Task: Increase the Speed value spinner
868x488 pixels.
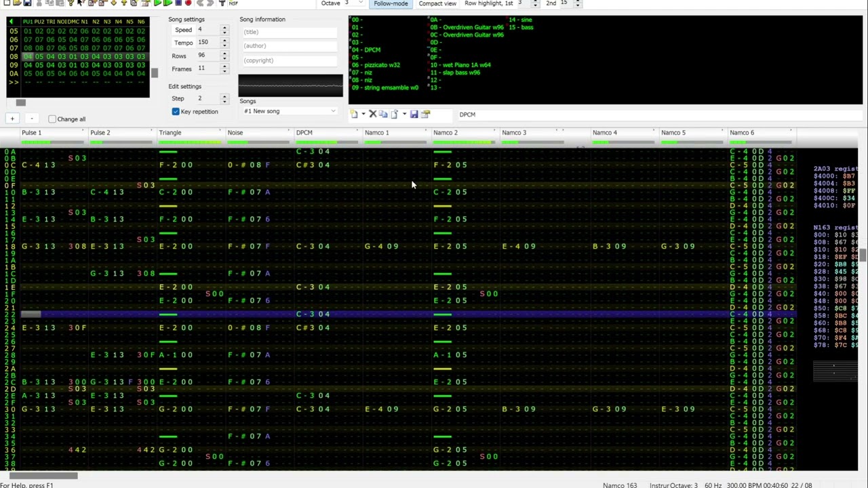Action: (x=224, y=28)
